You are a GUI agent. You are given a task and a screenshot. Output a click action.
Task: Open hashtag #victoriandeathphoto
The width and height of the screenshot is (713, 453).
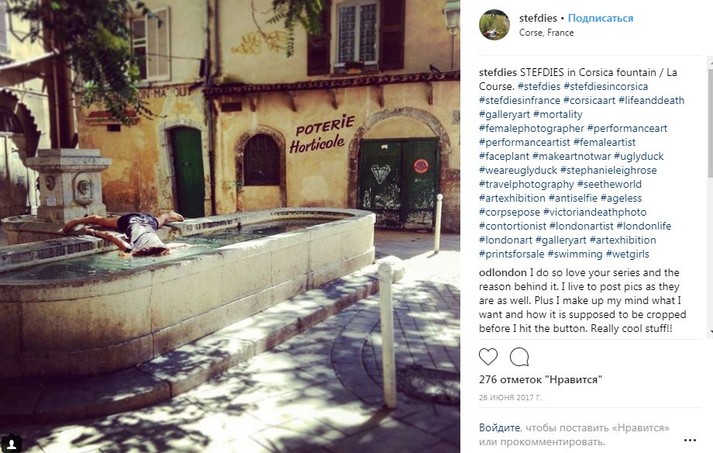click(x=594, y=212)
